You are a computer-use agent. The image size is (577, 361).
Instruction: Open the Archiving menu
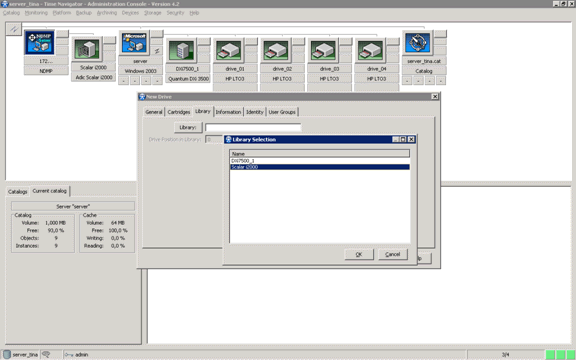(107, 13)
